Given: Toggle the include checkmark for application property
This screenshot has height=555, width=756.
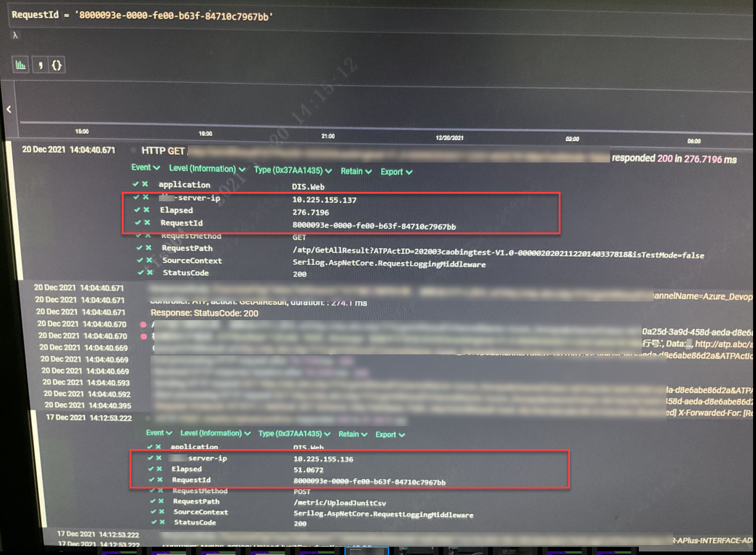Looking at the screenshot, I should (136, 185).
